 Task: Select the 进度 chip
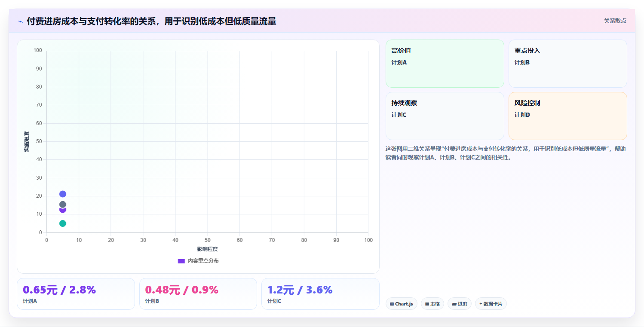click(x=459, y=304)
